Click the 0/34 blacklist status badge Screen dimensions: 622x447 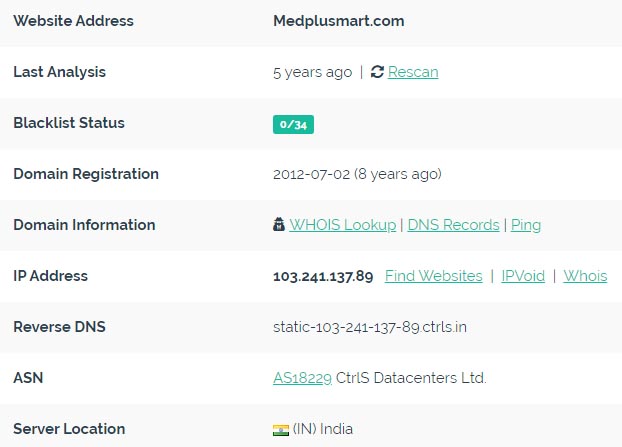(293, 125)
